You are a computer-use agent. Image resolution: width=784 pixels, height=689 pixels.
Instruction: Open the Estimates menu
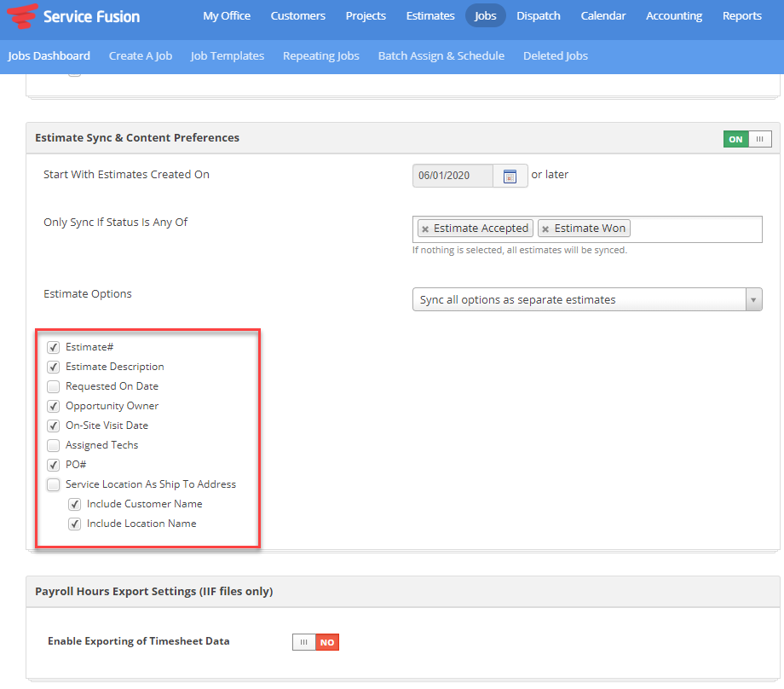[430, 15]
